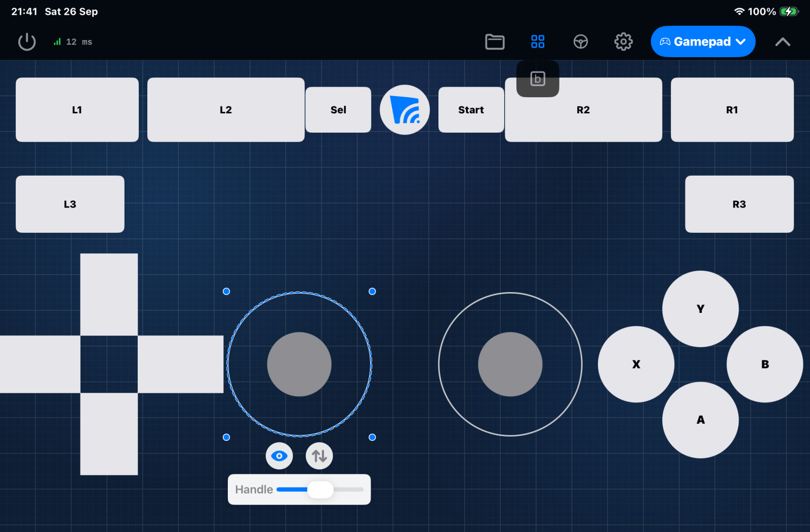Click the battery icon in status bar
The height and width of the screenshot is (532, 810).
click(789, 11)
